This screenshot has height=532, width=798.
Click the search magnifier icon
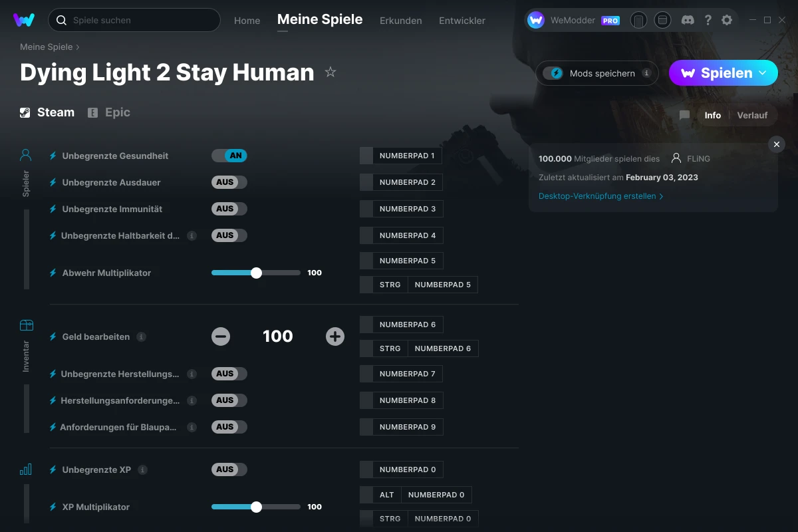click(x=61, y=20)
